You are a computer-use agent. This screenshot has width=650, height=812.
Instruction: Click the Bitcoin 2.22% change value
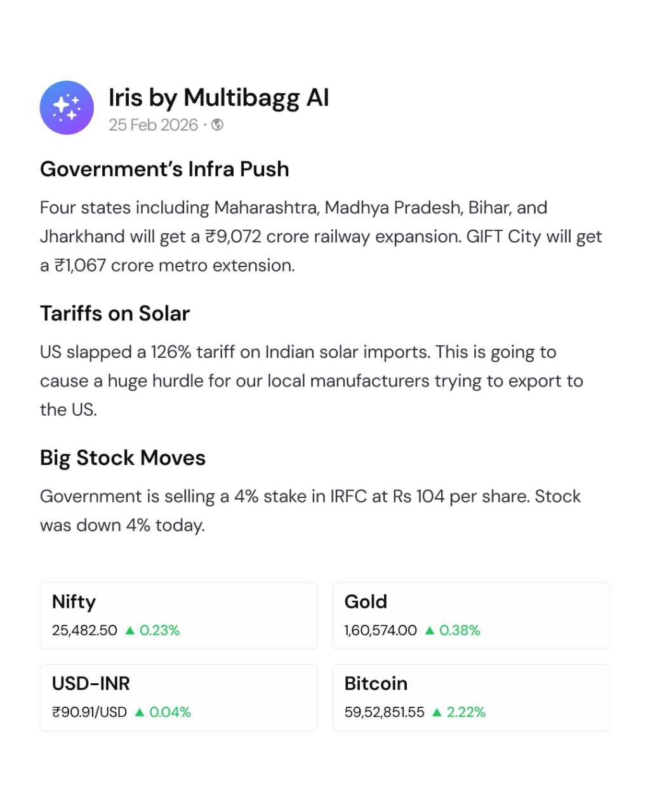(466, 712)
